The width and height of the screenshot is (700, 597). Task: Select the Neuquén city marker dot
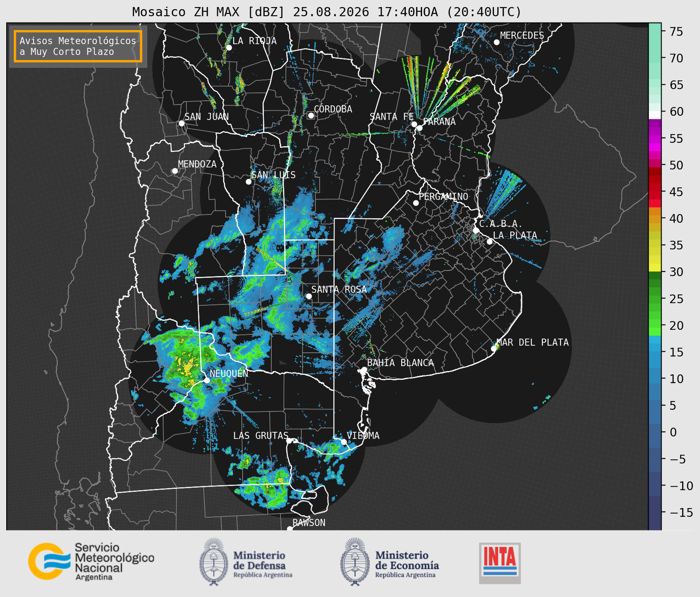click(x=207, y=380)
